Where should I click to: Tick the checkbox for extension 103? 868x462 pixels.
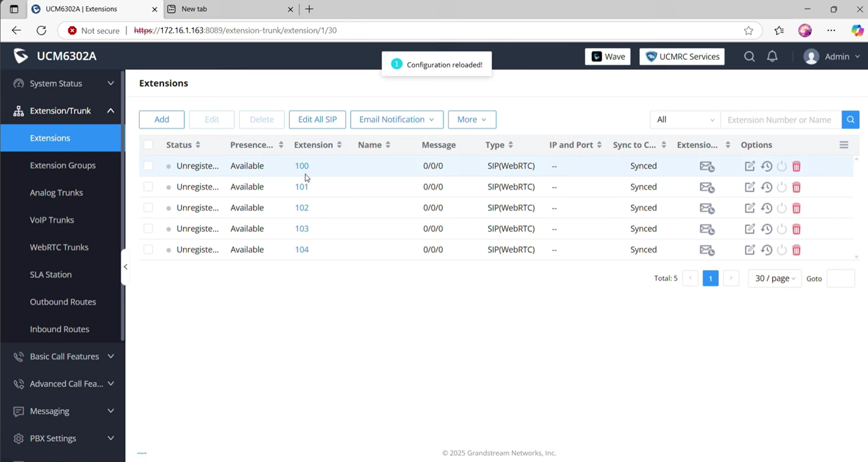point(148,228)
